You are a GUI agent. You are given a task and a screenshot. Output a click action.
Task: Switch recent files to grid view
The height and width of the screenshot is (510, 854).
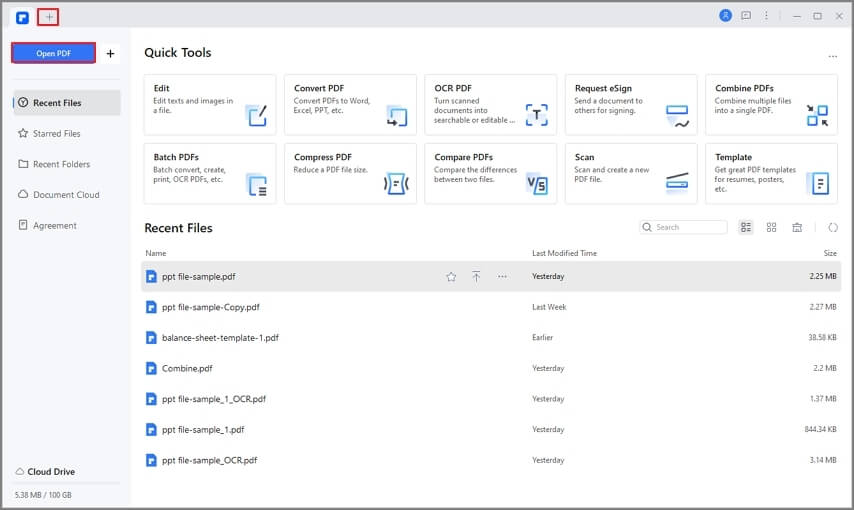(x=772, y=228)
